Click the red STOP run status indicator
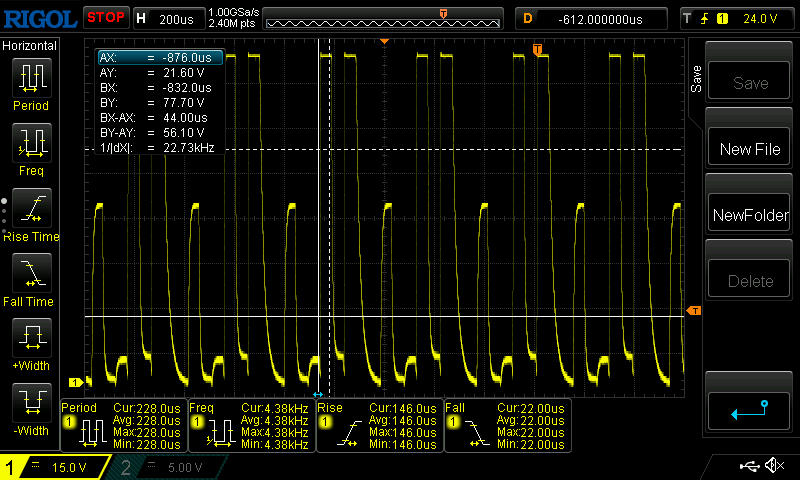Screen dimensions: 800x480 pos(106,17)
